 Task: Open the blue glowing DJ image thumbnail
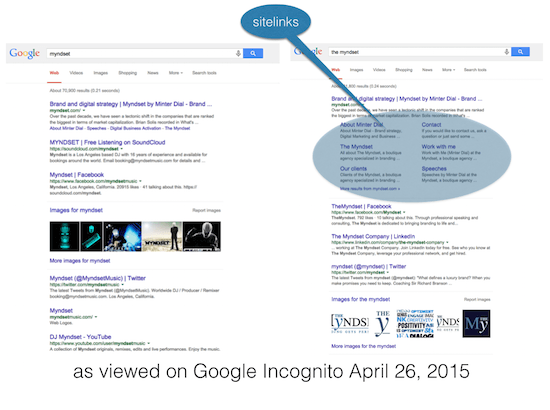pos(122,236)
